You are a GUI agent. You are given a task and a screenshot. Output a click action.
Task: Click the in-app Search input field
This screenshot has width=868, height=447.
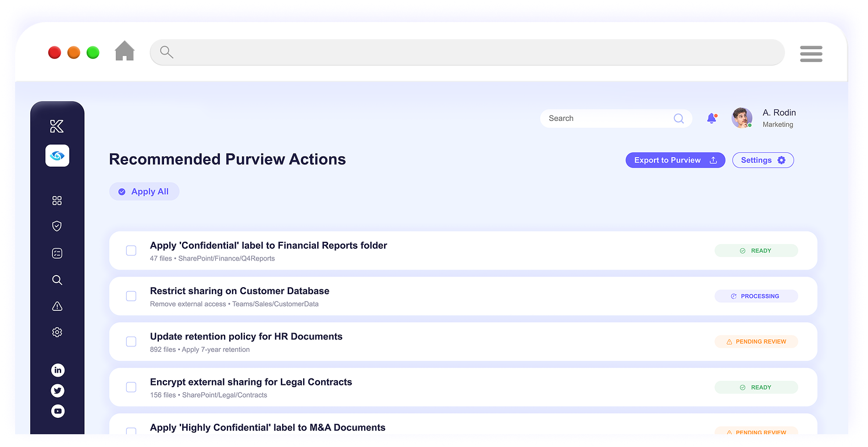[x=608, y=119]
